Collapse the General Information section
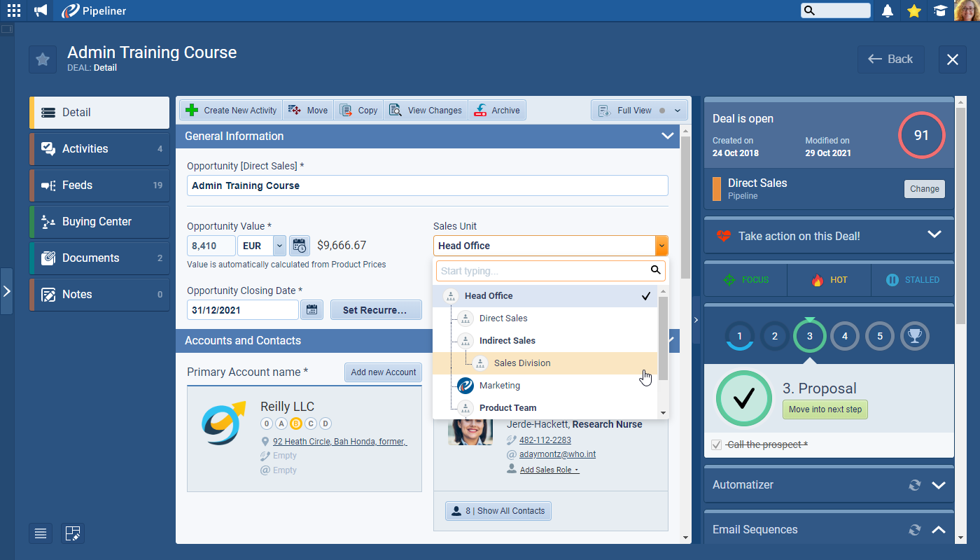Viewport: 980px width, 560px height. click(x=667, y=136)
